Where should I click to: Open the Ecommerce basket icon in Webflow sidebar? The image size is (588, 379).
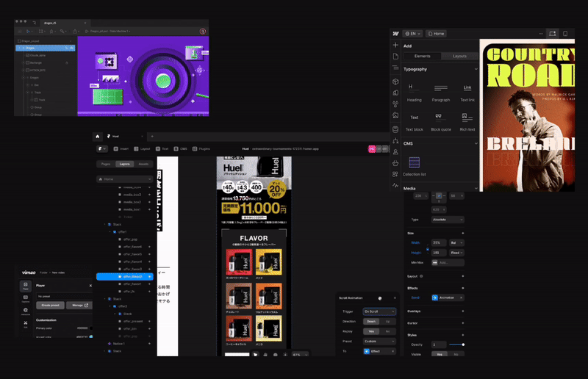tap(395, 163)
